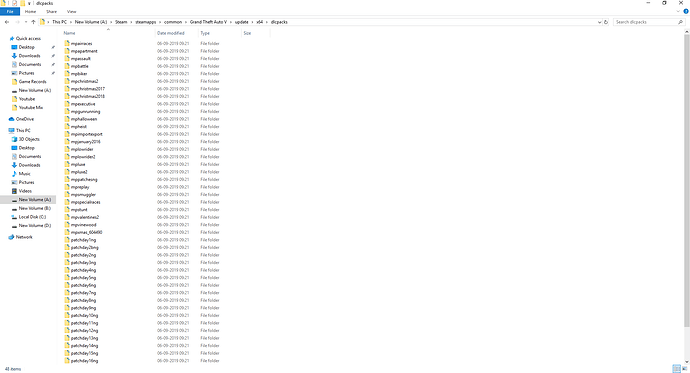690x373 pixels.
Task: Switch to details view layout icon
Action: pyautogui.click(x=676, y=369)
